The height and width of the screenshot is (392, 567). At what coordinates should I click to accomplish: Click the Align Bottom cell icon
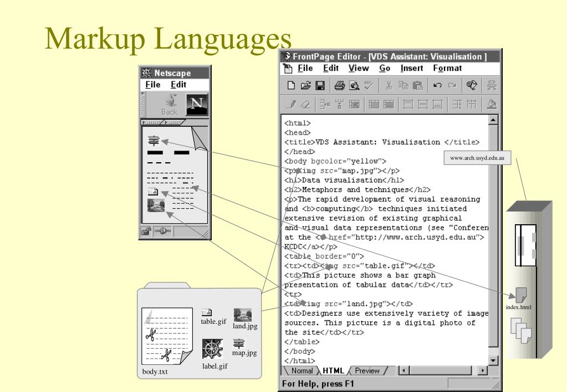[x=437, y=105]
